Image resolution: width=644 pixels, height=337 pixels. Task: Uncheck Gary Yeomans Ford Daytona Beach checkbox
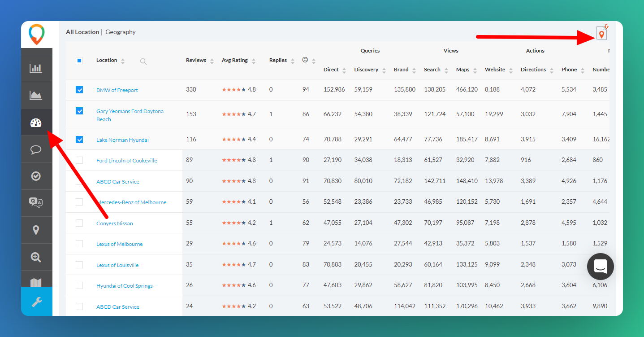[79, 111]
